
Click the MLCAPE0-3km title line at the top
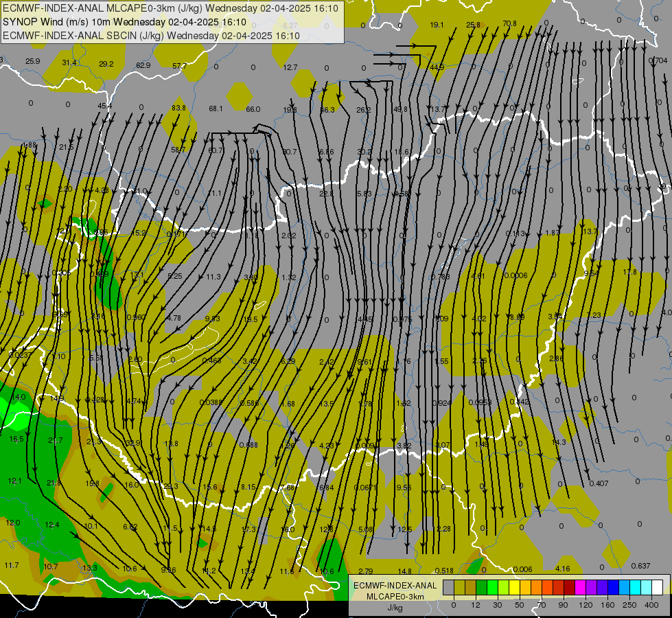pyautogui.click(x=170, y=8)
